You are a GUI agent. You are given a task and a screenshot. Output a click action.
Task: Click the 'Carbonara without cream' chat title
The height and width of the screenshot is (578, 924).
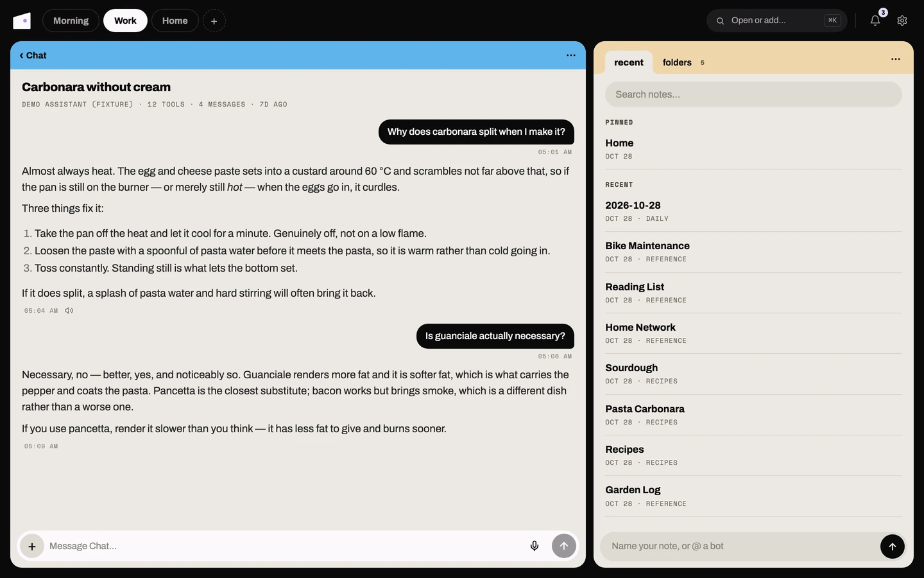(x=96, y=87)
